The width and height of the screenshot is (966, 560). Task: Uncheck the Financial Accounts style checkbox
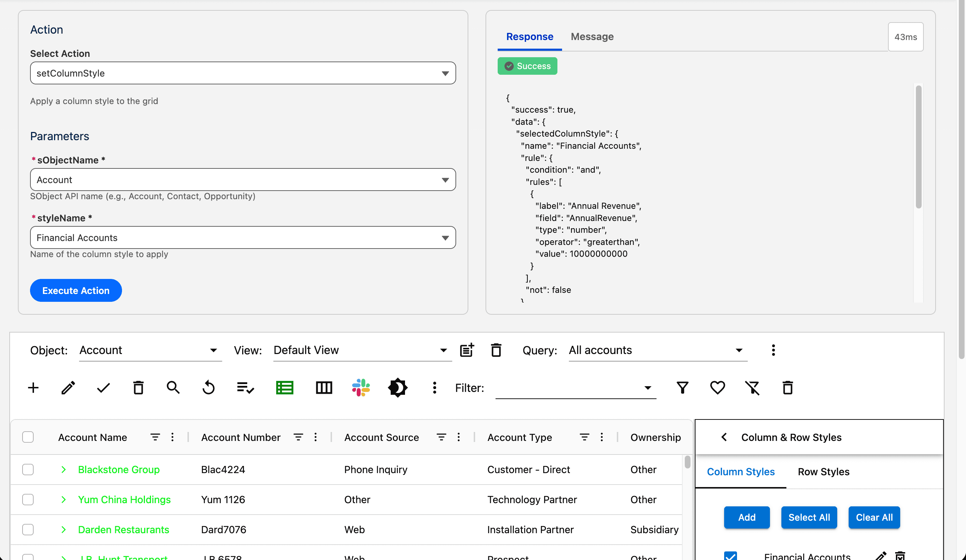tap(730, 555)
